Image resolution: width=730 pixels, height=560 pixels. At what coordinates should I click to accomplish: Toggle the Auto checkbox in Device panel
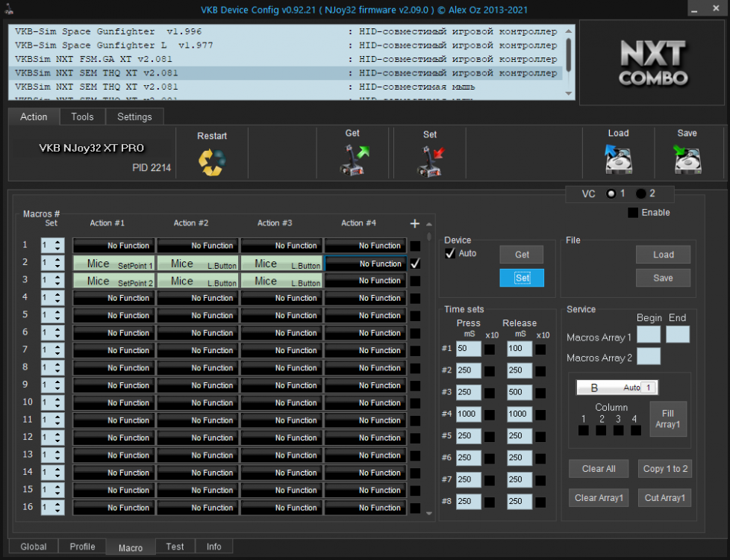point(450,254)
